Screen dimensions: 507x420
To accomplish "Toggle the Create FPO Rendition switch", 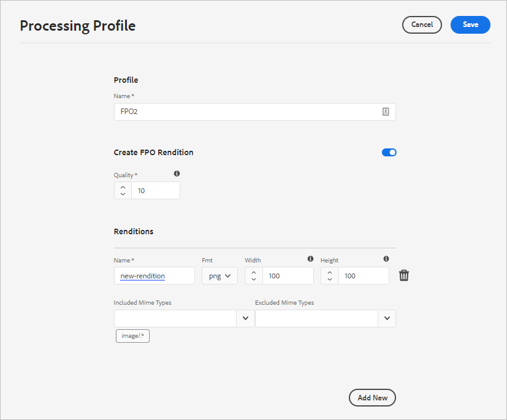I will (389, 152).
